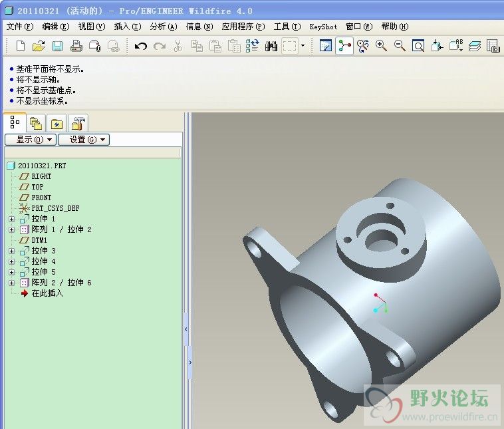Open the 窗口(W) menu
504x429 pixels.
(x=359, y=27)
